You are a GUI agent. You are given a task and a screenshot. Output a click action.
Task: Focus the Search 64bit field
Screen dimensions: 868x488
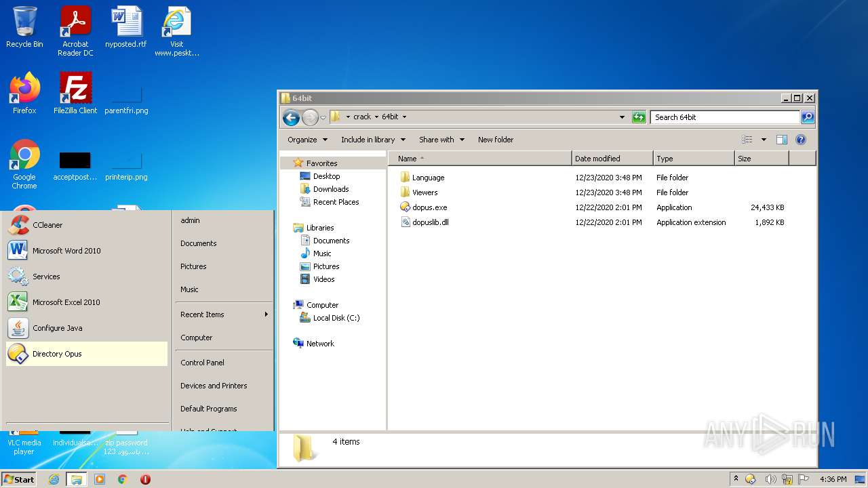pyautogui.click(x=725, y=117)
